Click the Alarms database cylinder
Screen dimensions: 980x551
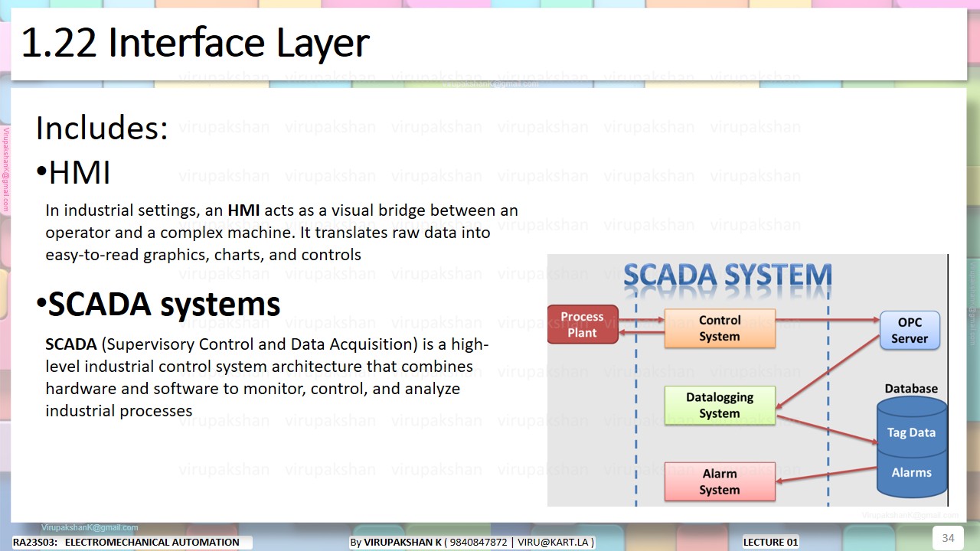pyautogui.click(x=911, y=472)
